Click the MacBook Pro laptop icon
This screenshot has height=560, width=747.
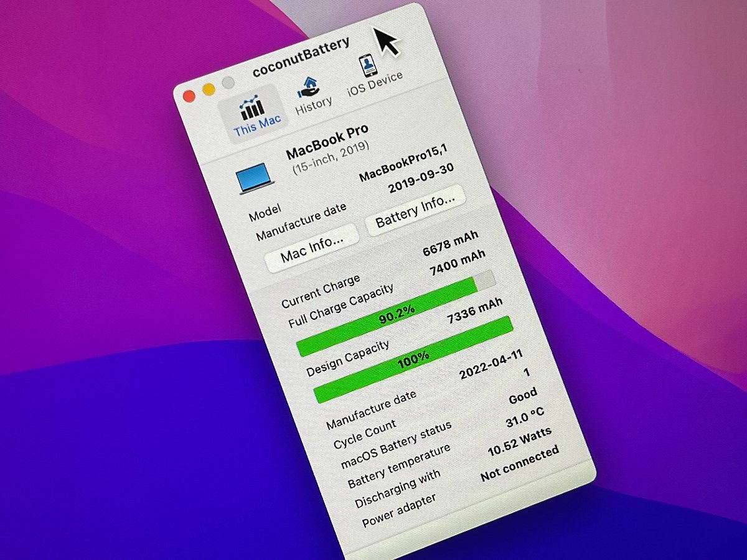256,180
